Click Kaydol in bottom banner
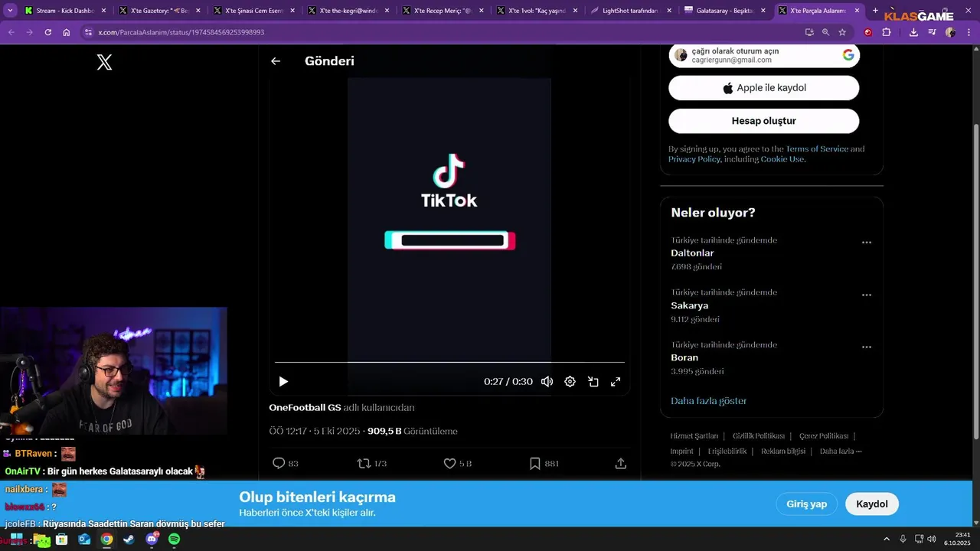Screen dimensions: 980x551 (x=872, y=504)
